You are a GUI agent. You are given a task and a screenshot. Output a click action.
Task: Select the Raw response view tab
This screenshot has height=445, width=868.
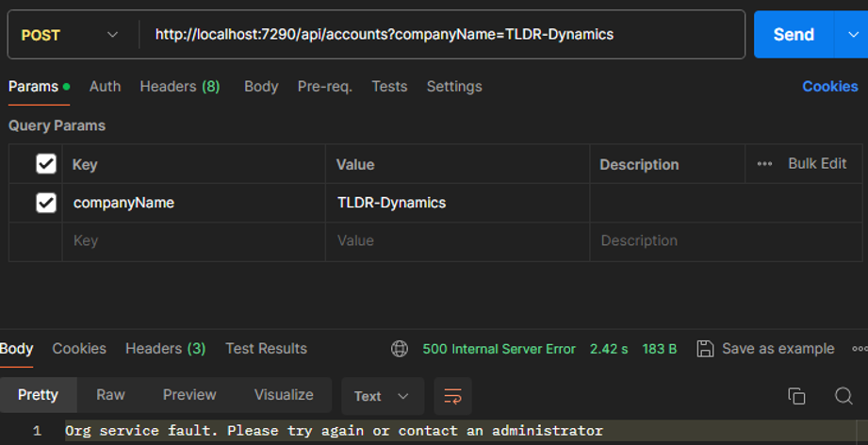pos(110,395)
